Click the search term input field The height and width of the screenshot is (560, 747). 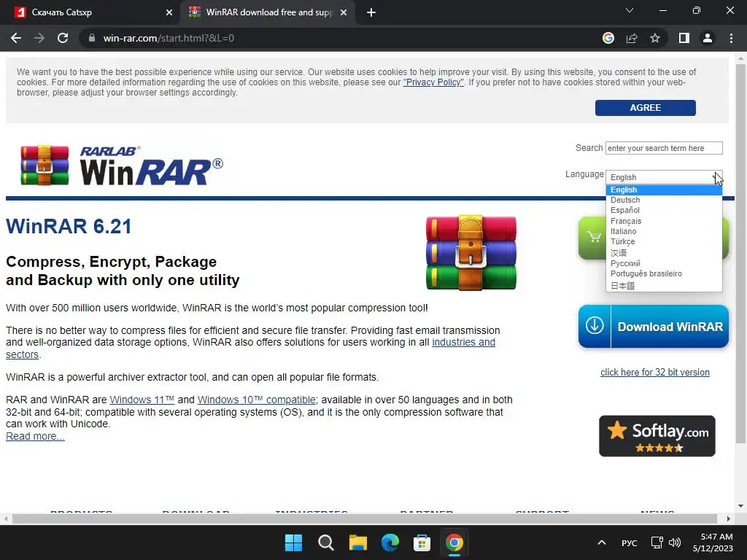[664, 148]
